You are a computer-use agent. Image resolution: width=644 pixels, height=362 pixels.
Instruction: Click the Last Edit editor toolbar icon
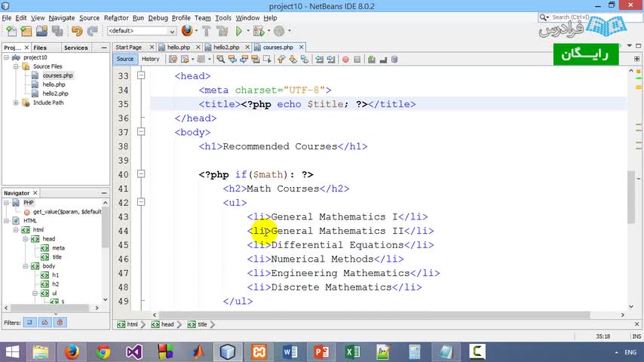pos(173,59)
